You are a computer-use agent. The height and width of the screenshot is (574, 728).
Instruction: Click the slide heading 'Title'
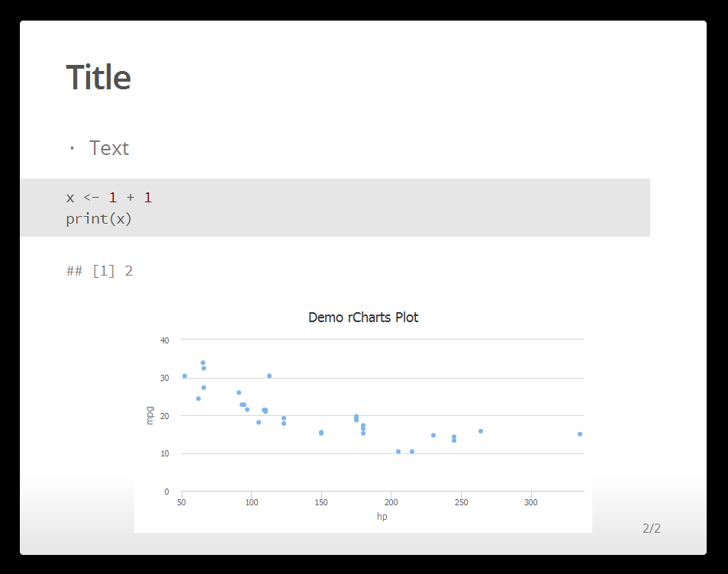coord(98,77)
